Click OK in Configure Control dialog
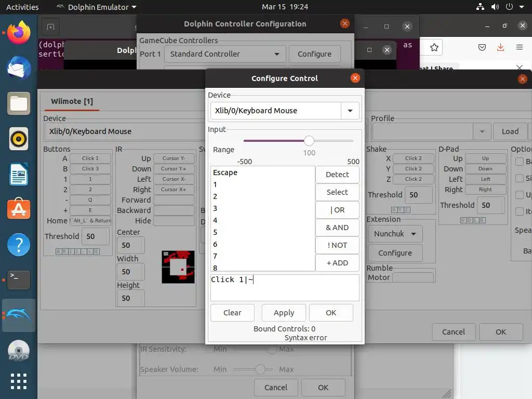The image size is (532, 399). pyautogui.click(x=331, y=312)
